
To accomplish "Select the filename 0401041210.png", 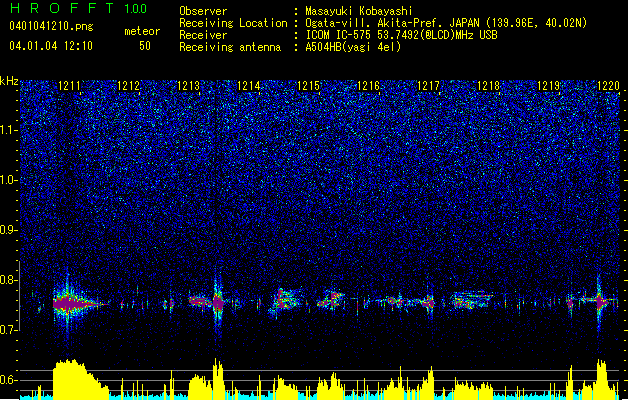I will pos(51,26).
